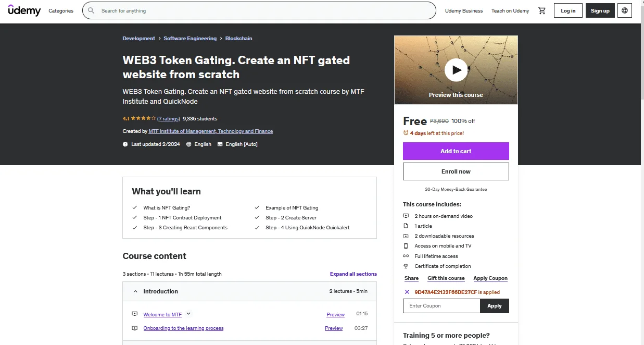Click the closed captions icon
This screenshot has width=644, height=345.
point(220,144)
